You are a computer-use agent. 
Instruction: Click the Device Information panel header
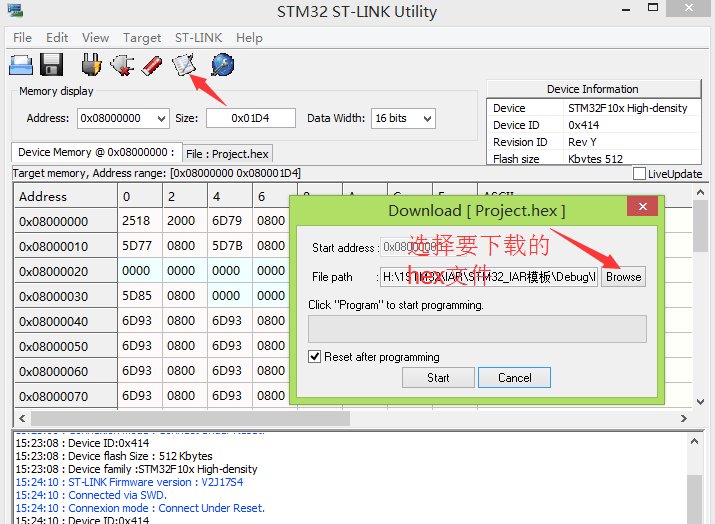[x=593, y=89]
